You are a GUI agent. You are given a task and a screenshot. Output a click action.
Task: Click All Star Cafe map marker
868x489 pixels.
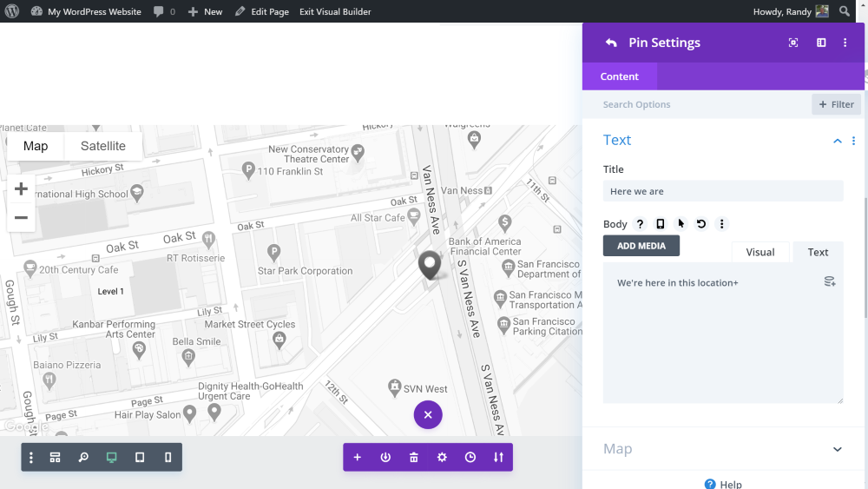click(x=413, y=216)
